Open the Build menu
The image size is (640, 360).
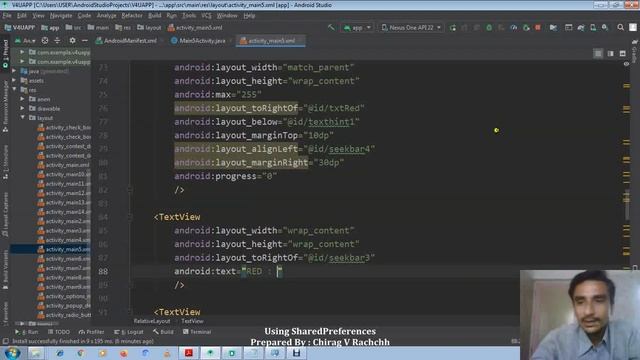[x=154, y=16]
